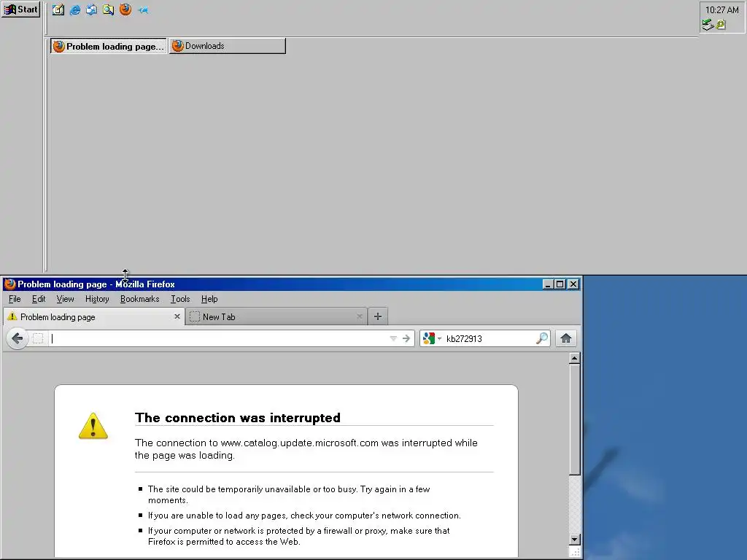The height and width of the screenshot is (560, 747).
Task: Click the text about checking network connection
Action: [x=304, y=516]
